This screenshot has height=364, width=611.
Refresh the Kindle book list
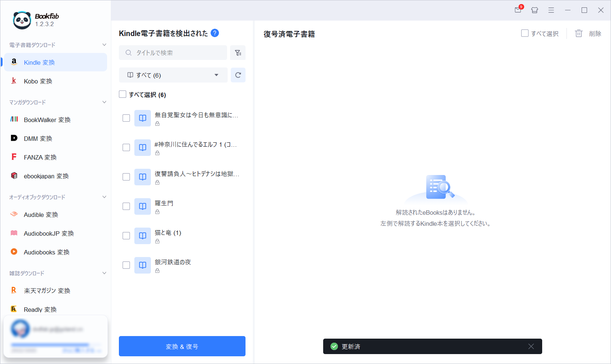[238, 75]
